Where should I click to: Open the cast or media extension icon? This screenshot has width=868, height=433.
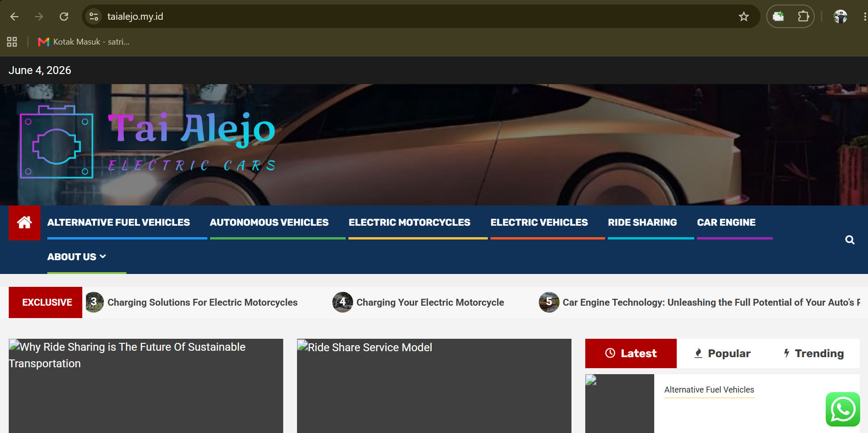[778, 17]
